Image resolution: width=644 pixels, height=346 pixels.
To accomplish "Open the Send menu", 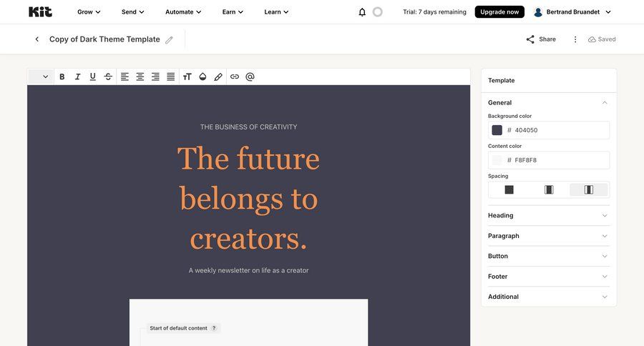I will (132, 12).
